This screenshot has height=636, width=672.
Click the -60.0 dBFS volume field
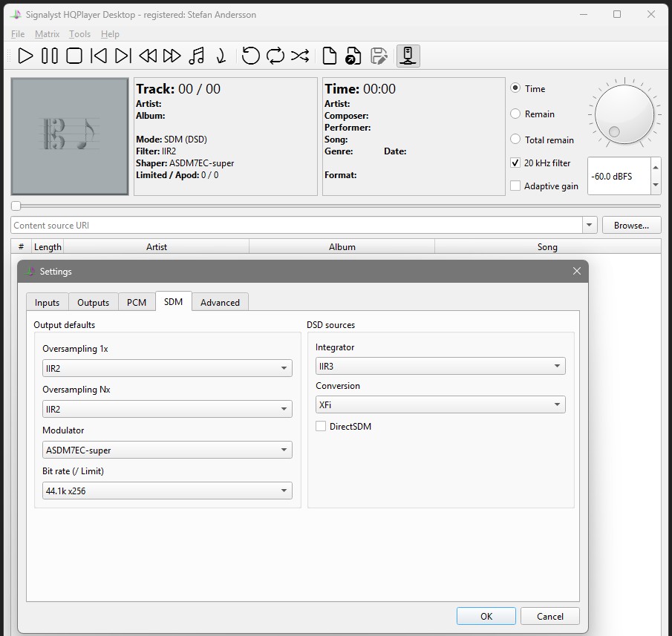pos(619,176)
